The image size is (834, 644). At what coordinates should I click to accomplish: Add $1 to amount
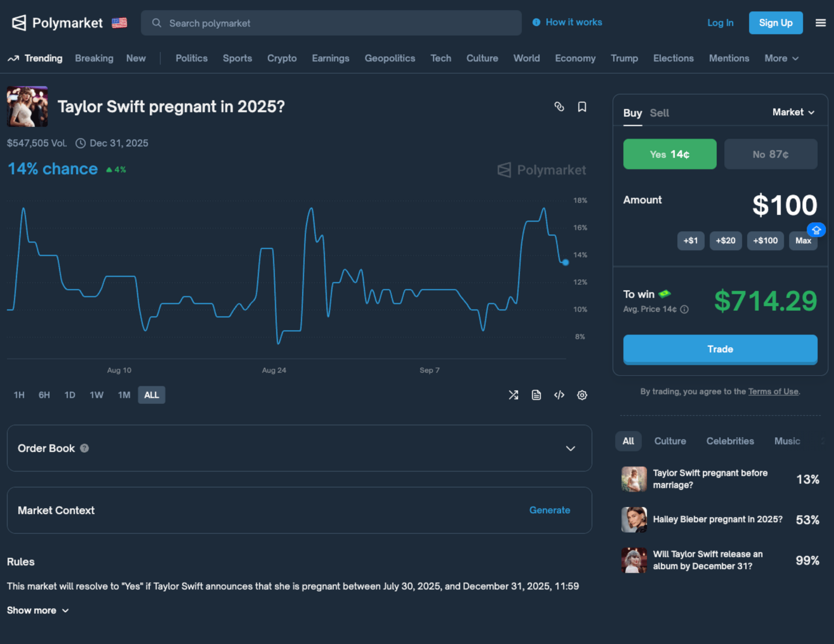point(691,241)
